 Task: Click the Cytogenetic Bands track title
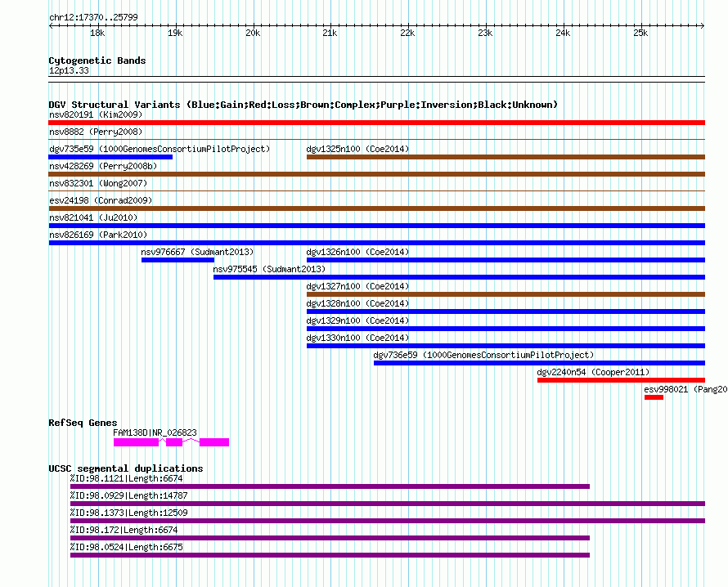coord(97,60)
